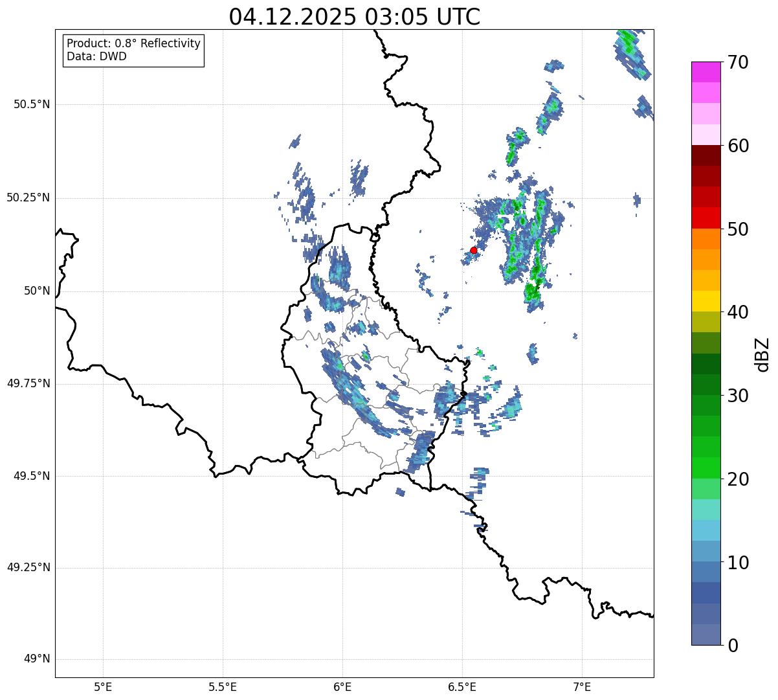
Task: Select the 50.25°N latitude label
Action: [28, 198]
